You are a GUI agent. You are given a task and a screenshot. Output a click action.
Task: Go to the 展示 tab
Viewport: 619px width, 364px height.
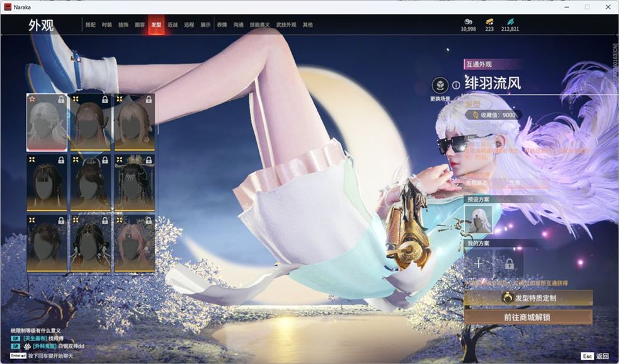coord(205,25)
